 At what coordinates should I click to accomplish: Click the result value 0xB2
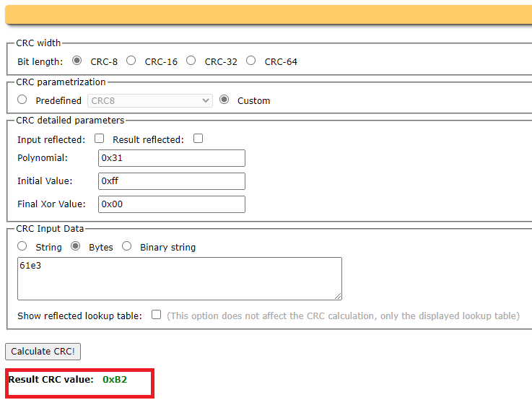(115, 379)
